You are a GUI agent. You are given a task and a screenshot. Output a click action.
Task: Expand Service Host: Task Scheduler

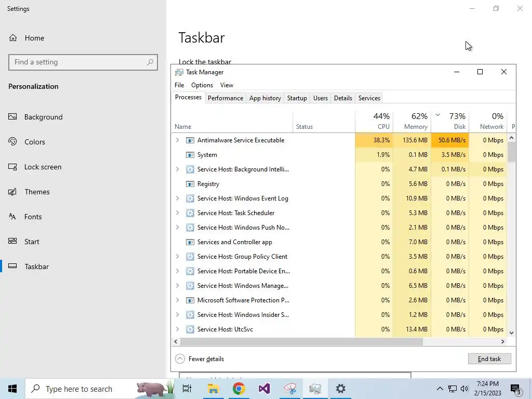178,212
